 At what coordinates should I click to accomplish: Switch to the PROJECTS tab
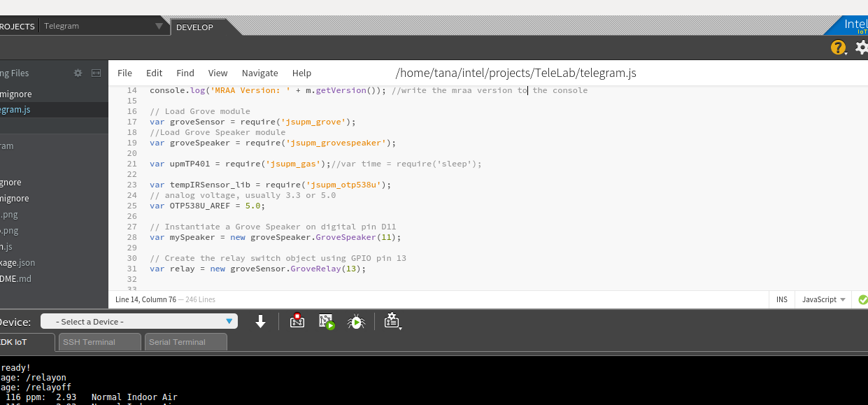[17, 26]
